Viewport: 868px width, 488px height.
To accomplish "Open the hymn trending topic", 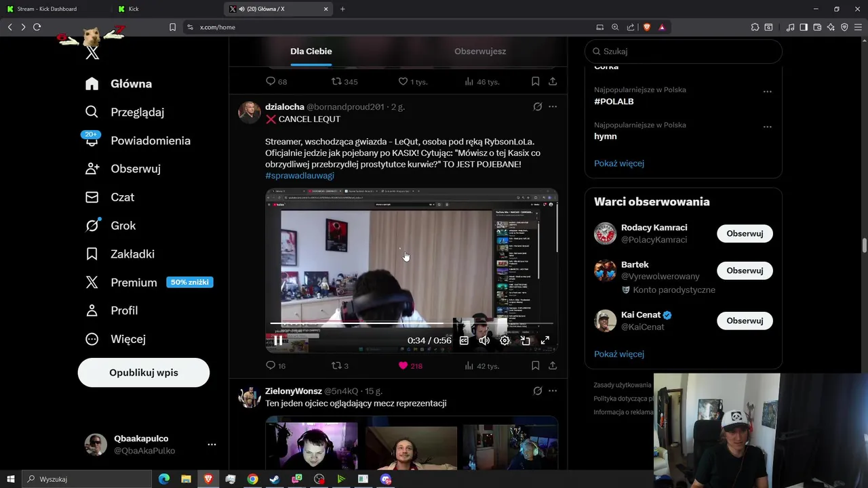I will pyautogui.click(x=606, y=136).
